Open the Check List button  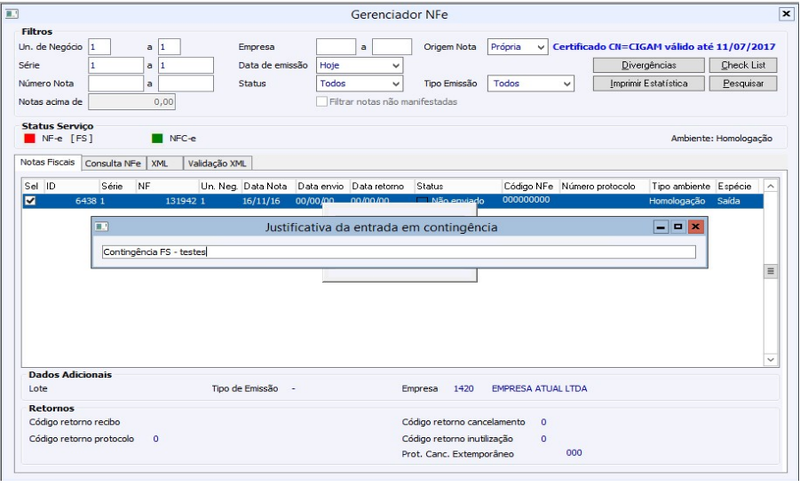(743, 65)
